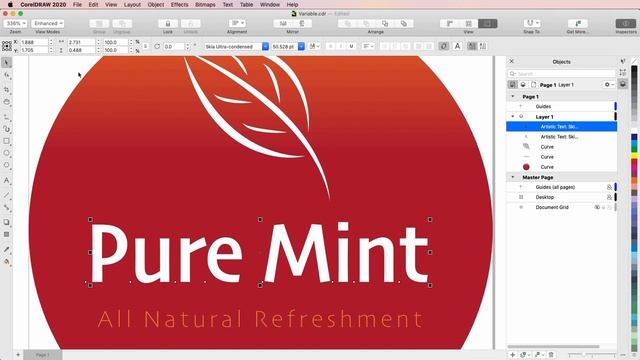Viewport: 640px width, 360px height.
Task: Toggle the interactive OpenType button
Action: pos(444,46)
